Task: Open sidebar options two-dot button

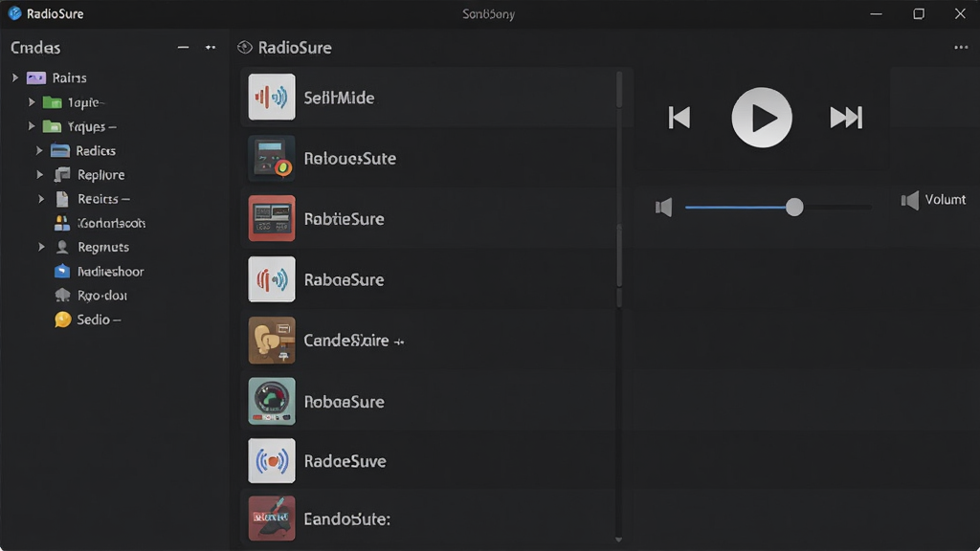Action: [211, 48]
